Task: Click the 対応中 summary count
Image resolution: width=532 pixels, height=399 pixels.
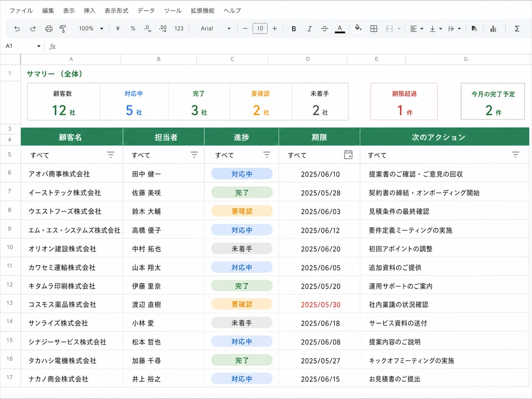Action: pos(133,110)
